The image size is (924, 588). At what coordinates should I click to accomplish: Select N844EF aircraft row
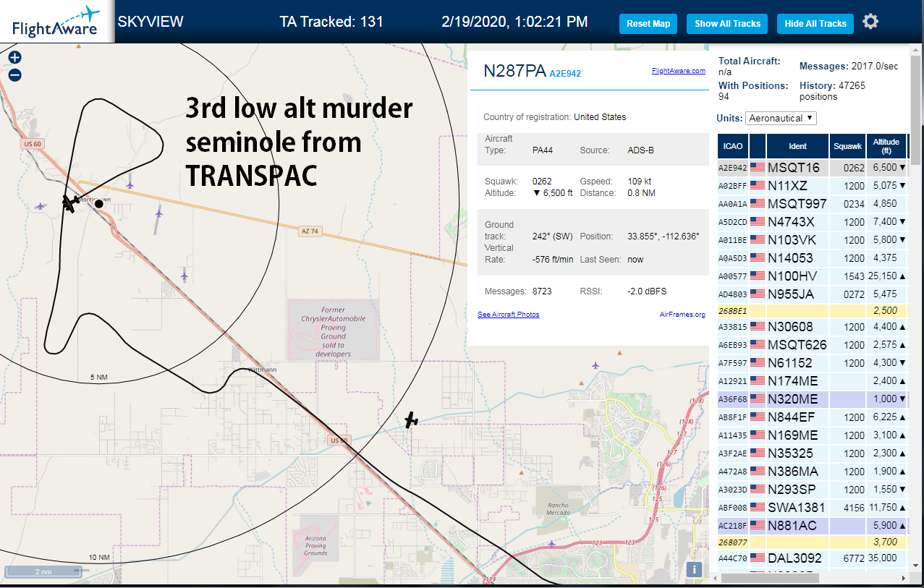click(x=812, y=417)
